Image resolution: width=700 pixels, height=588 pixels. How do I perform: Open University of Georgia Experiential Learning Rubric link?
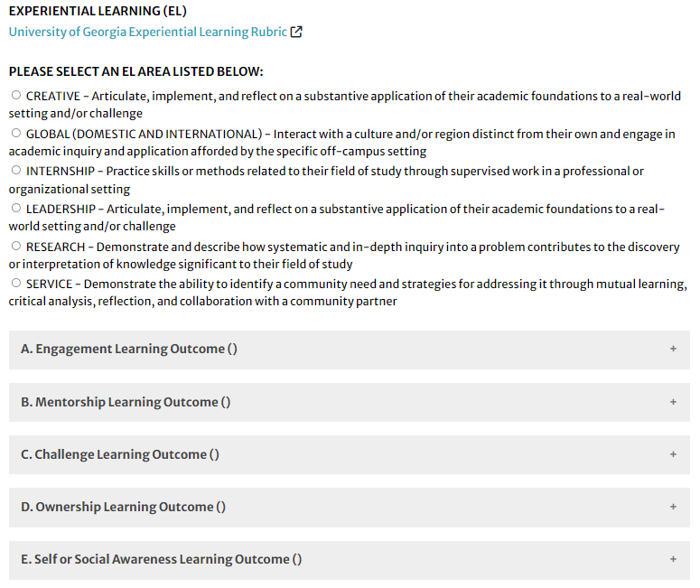pos(148,32)
